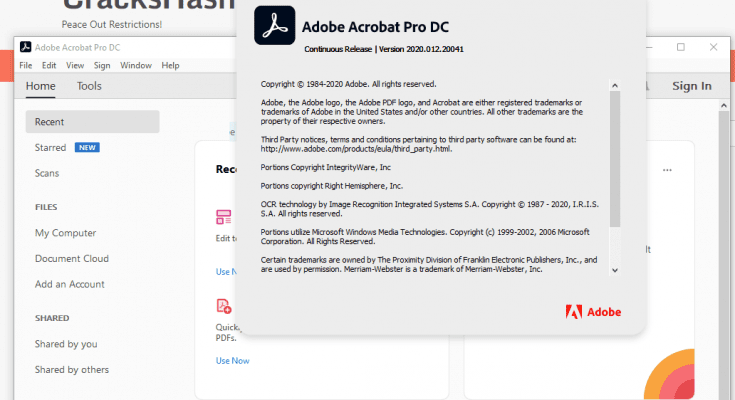Click the Create PDF tool icon
Screen dimensions: 735x400
(x=224, y=306)
